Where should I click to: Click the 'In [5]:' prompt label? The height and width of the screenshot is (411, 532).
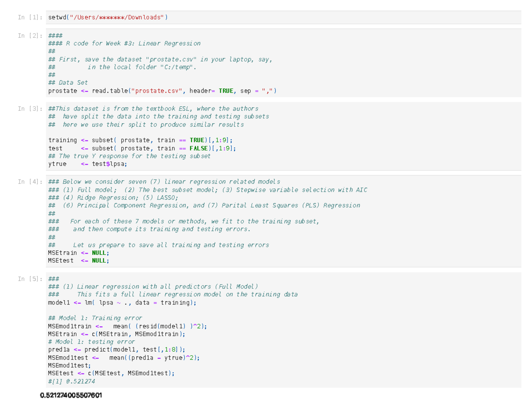[x=30, y=278]
